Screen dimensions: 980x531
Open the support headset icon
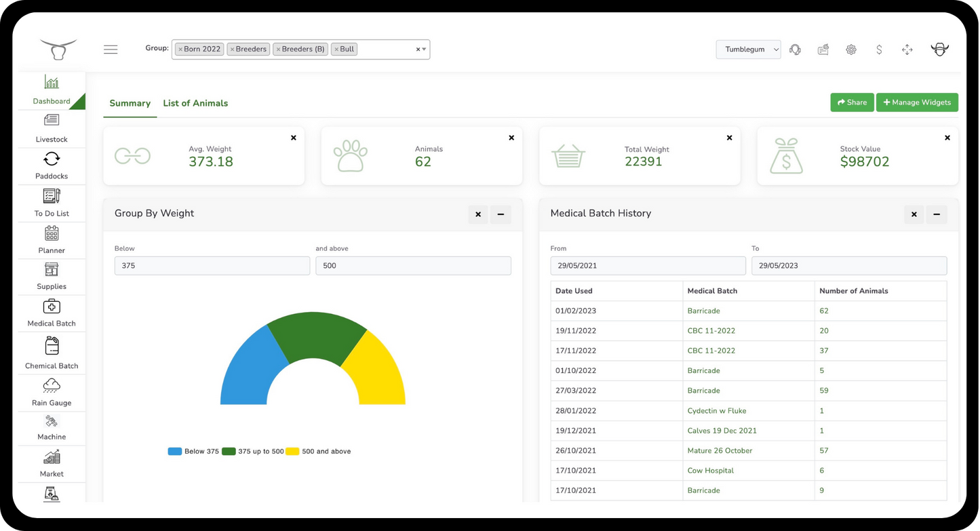pyautogui.click(x=795, y=50)
